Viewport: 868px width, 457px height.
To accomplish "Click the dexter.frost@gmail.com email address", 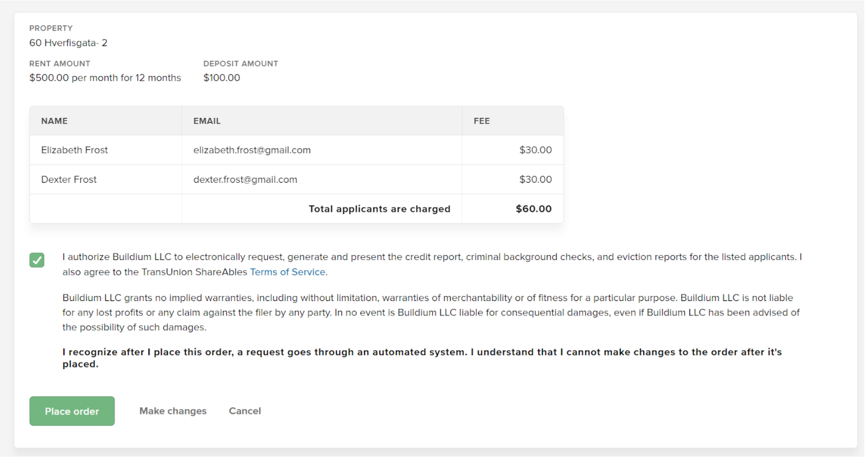I will (x=245, y=180).
